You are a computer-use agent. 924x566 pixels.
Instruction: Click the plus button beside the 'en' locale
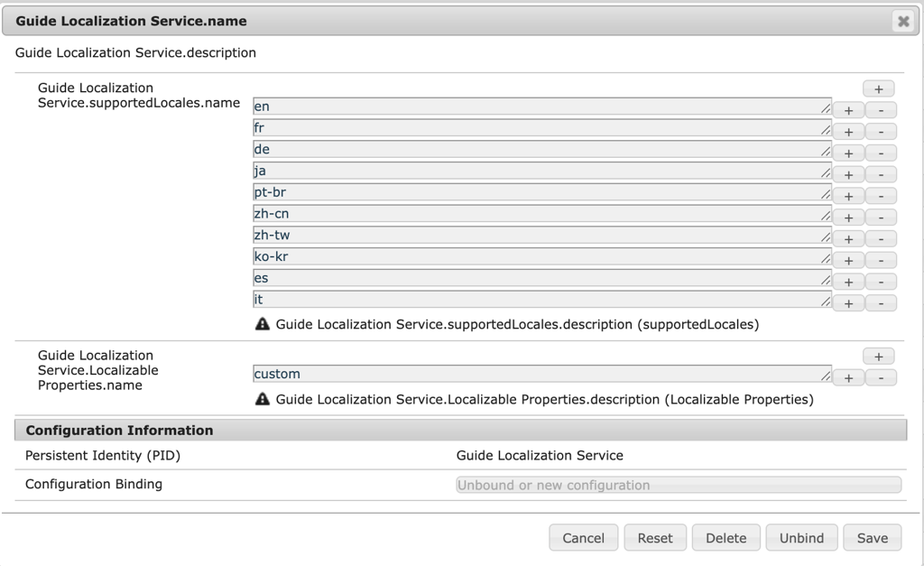tap(848, 110)
